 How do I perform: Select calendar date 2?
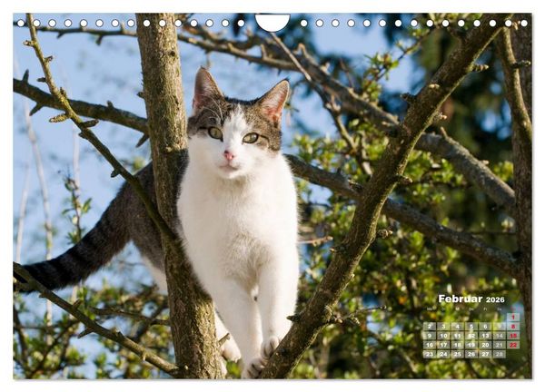click(x=430, y=327)
